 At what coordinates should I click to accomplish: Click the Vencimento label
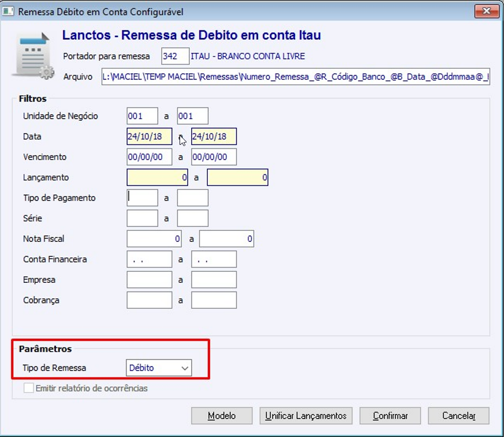coord(44,157)
